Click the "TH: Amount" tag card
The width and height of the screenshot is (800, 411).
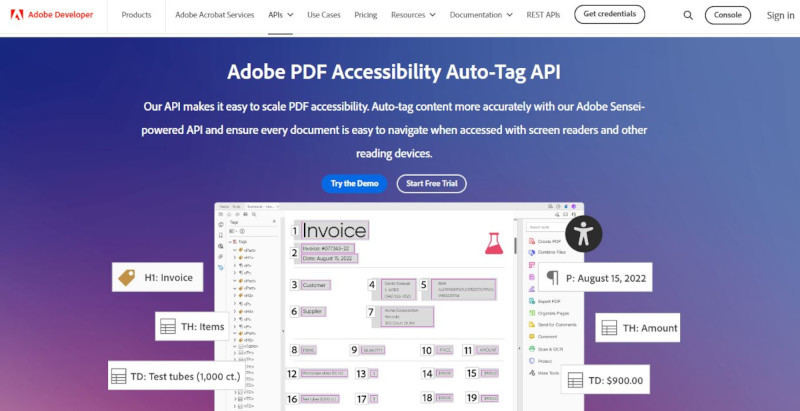click(638, 328)
